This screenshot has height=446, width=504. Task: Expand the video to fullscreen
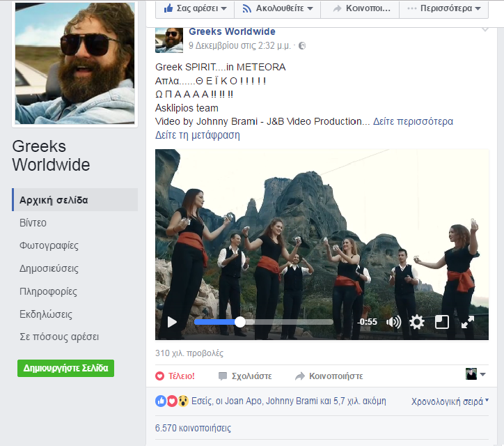click(x=468, y=322)
